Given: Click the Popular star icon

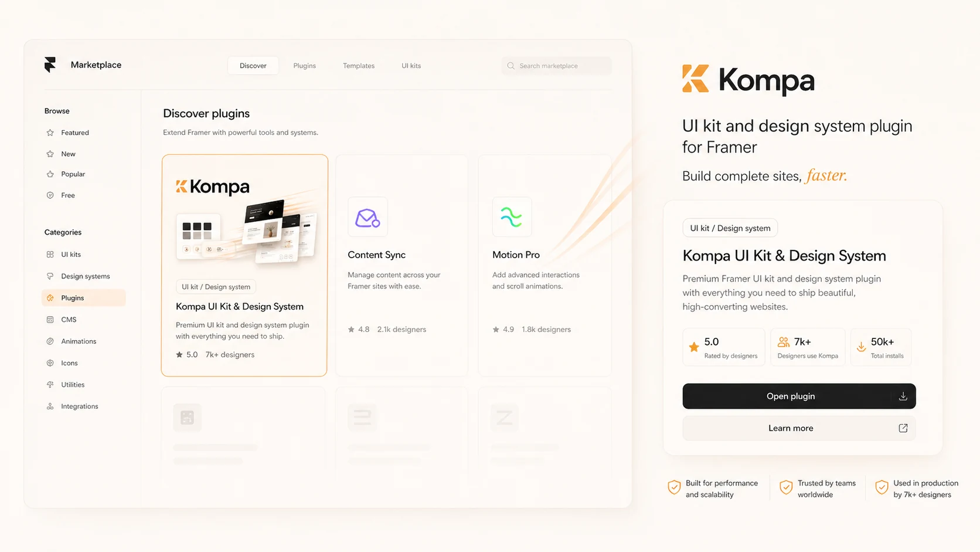Looking at the screenshot, I should [x=50, y=174].
